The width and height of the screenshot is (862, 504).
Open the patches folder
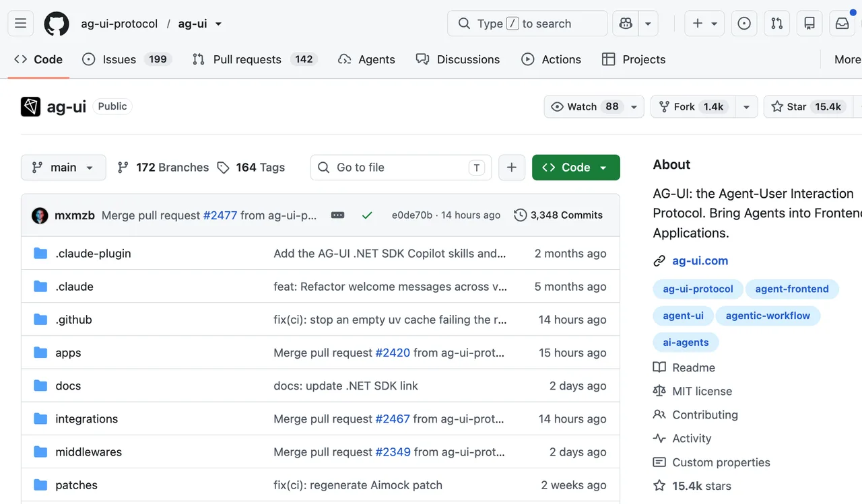(x=76, y=485)
